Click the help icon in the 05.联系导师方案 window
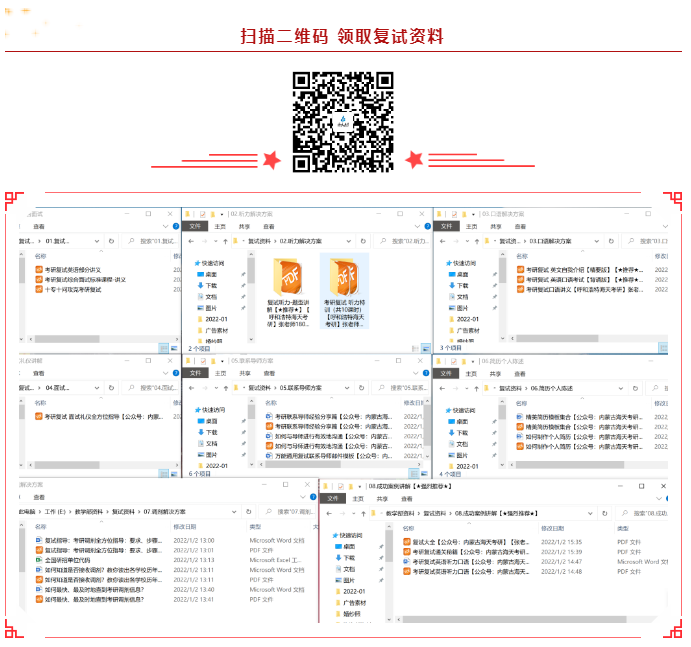 (x=426, y=373)
